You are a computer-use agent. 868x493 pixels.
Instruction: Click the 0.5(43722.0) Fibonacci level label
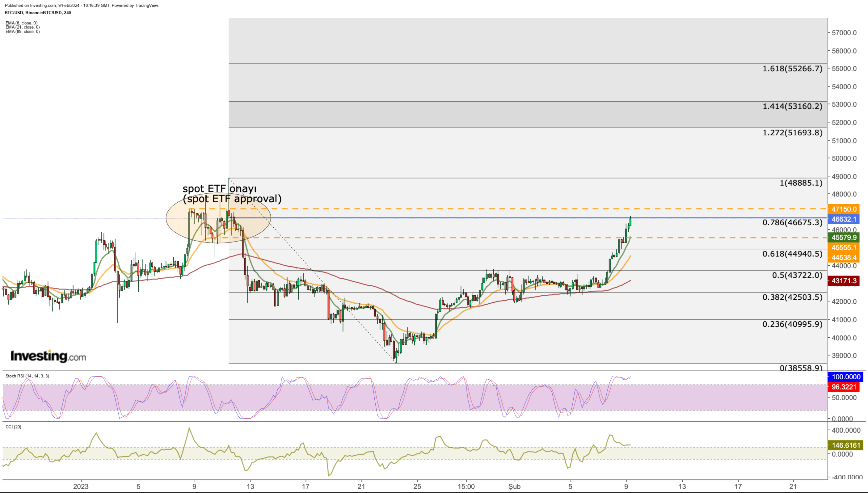[x=797, y=275]
